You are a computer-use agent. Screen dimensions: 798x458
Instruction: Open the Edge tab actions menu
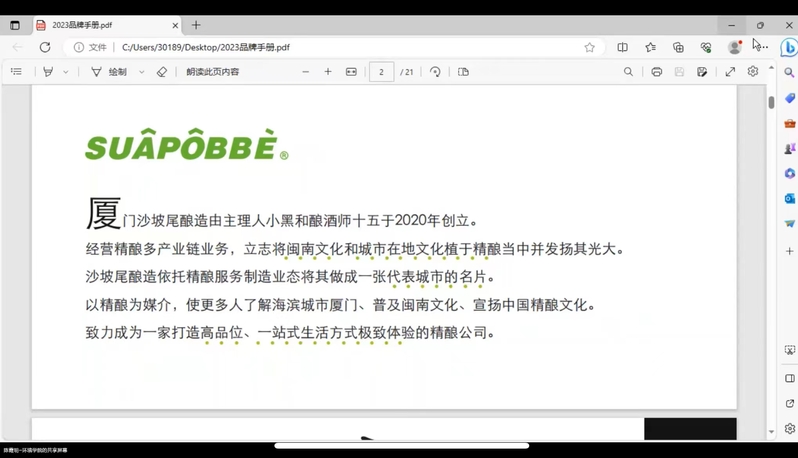[15, 25]
